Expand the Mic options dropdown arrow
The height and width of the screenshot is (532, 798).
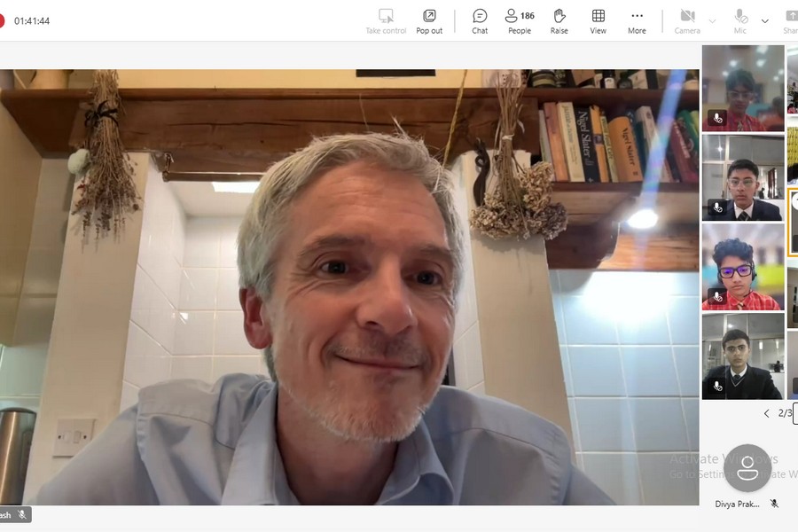click(765, 21)
